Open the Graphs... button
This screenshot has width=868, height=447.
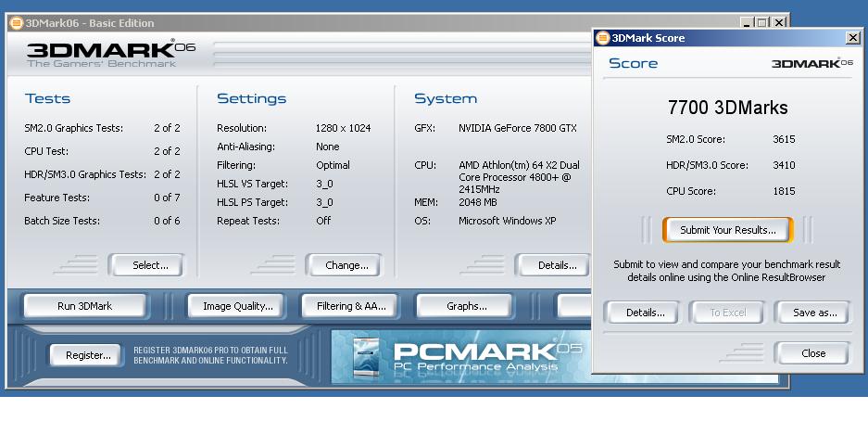tap(467, 306)
